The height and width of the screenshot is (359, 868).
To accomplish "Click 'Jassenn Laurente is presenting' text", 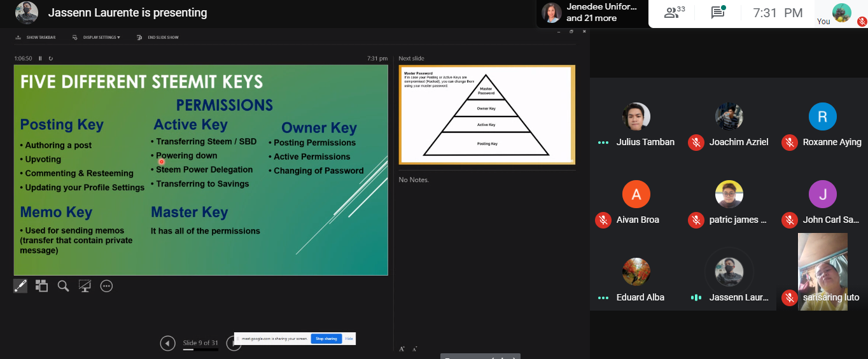I will coord(127,13).
